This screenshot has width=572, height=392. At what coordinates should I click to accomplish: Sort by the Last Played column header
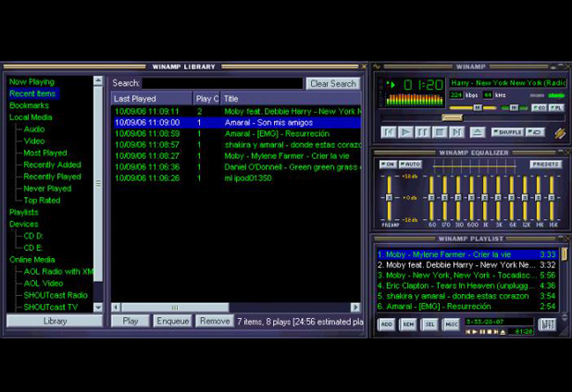point(151,99)
